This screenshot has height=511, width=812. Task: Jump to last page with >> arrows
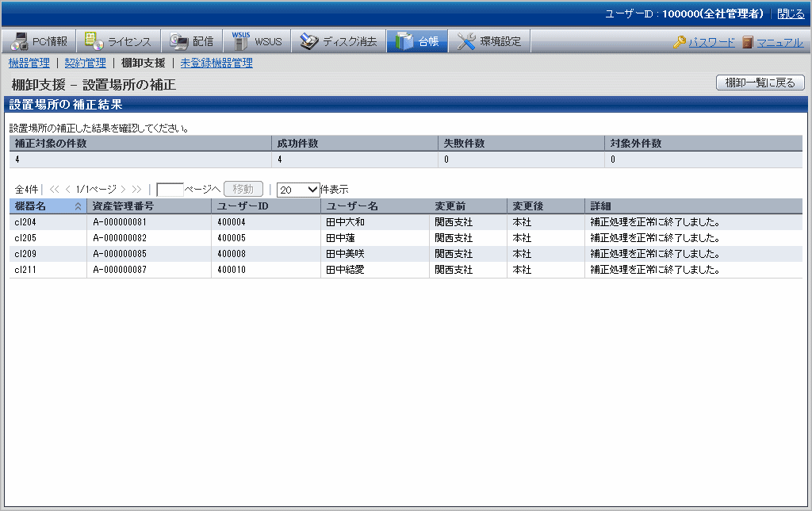click(136, 190)
